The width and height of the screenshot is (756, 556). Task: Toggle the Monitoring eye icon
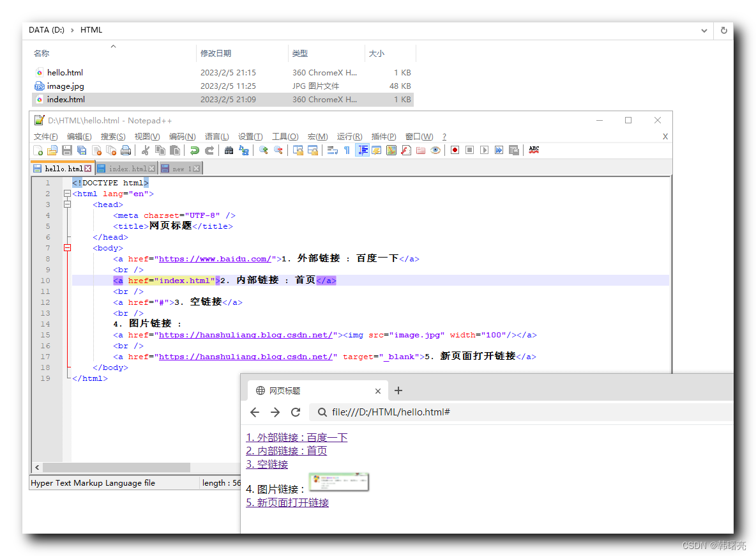pyautogui.click(x=435, y=151)
